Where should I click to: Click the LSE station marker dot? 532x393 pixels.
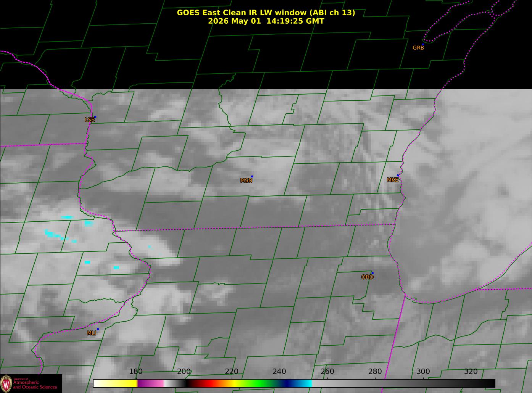coord(95,117)
